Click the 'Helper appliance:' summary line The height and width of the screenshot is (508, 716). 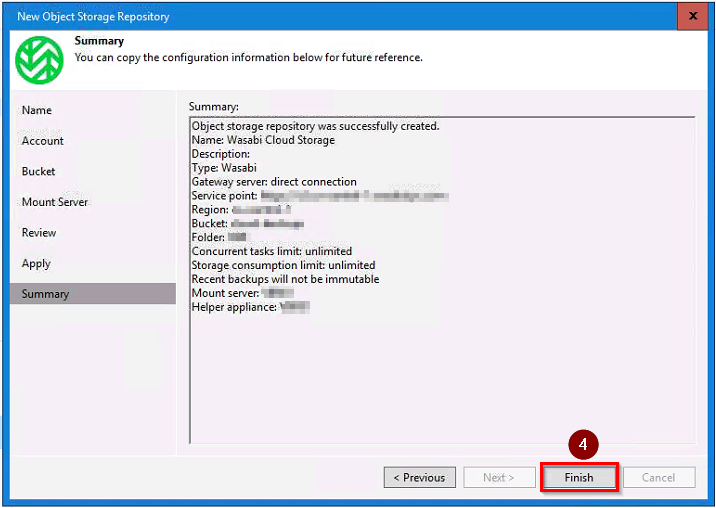(251, 307)
